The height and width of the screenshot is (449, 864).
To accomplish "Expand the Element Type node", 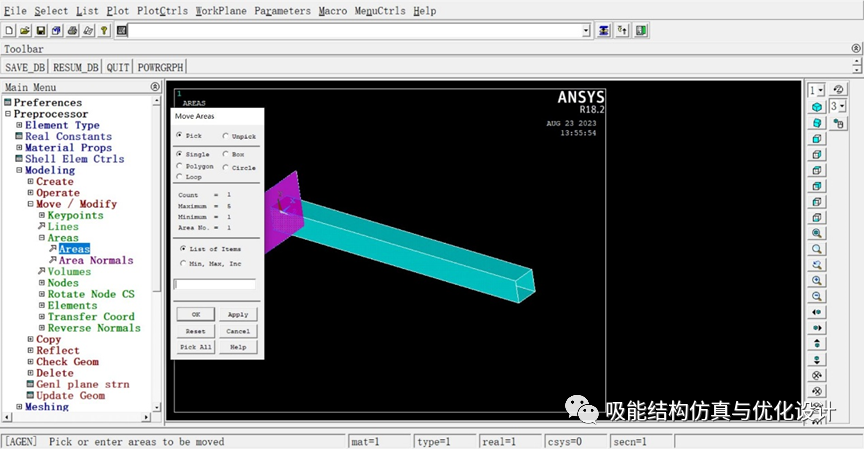I will pyautogui.click(x=19, y=125).
